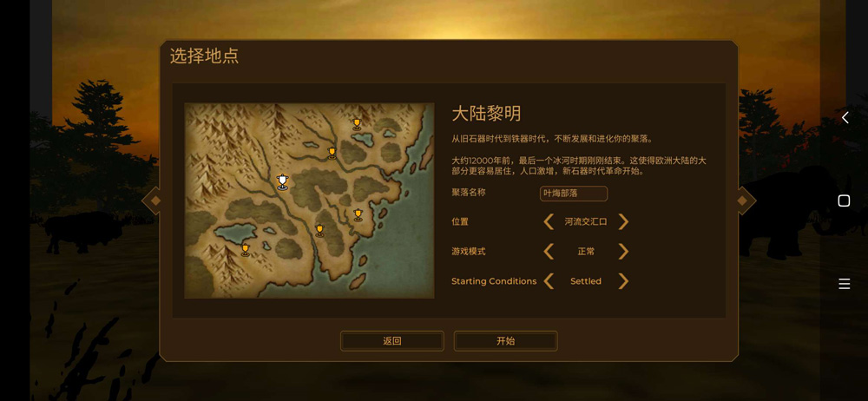Tap the Android home square button
The image size is (868, 401).
pyautogui.click(x=844, y=200)
